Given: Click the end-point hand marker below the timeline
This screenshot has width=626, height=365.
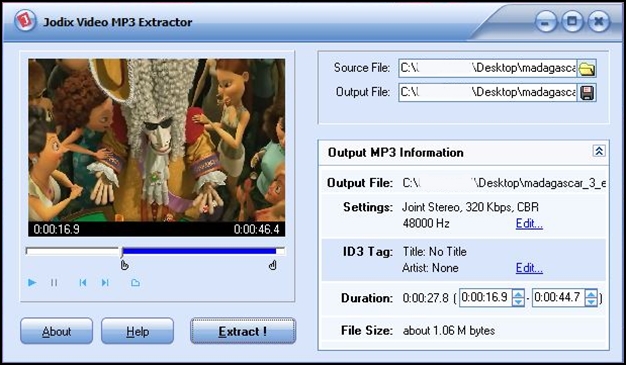Looking at the screenshot, I should [273, 265].
